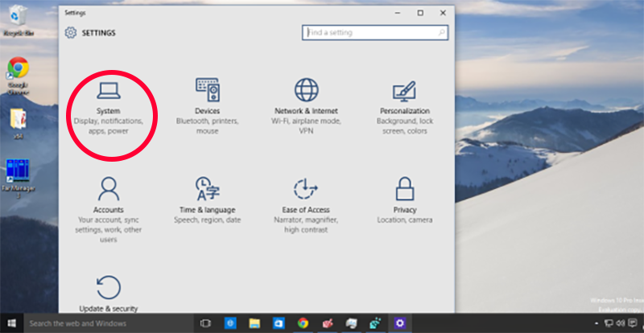
Task: Click the search magnifier in Find a setting
Action: point(441,32)
